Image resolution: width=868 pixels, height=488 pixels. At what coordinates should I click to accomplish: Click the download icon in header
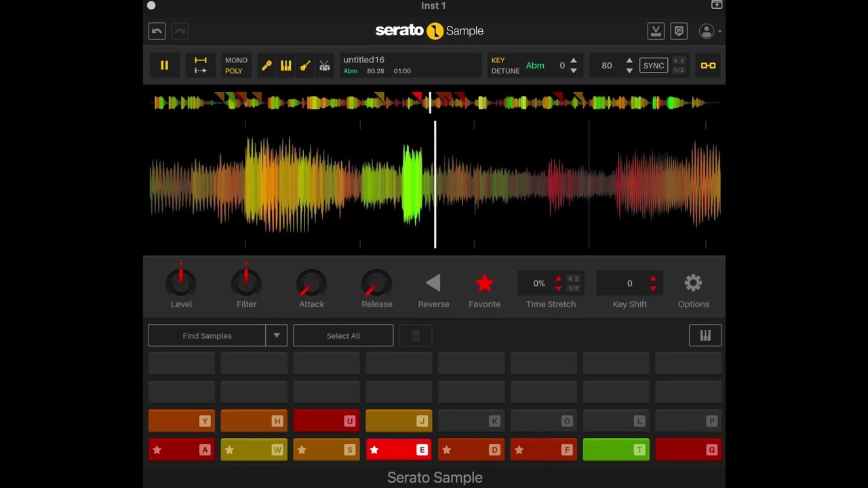[x=655, y=31]
